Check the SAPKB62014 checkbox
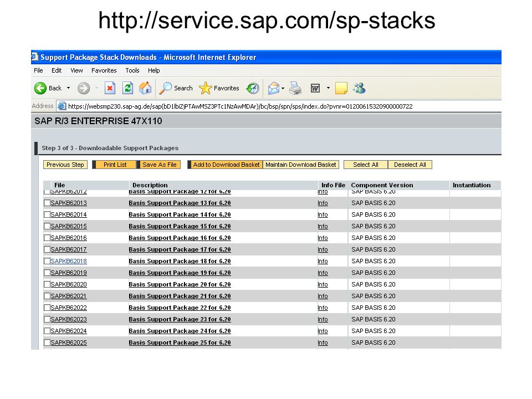Viewport: 532px width, 399px height. pos(47,214)
